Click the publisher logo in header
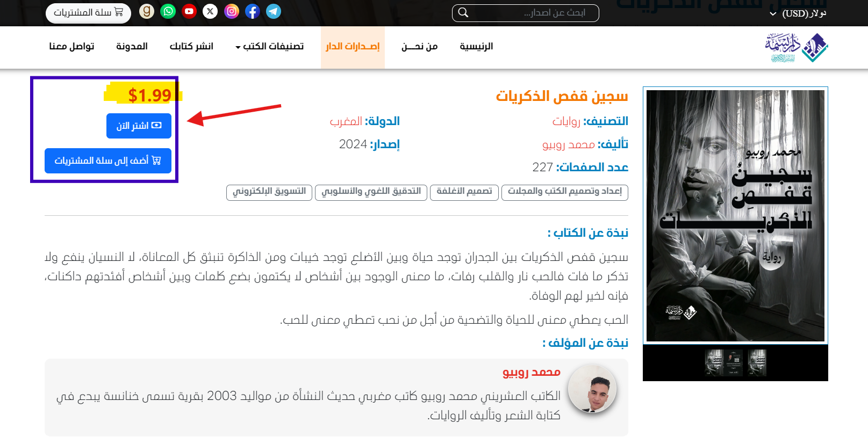The image size is (868, 437). point(797,48)
